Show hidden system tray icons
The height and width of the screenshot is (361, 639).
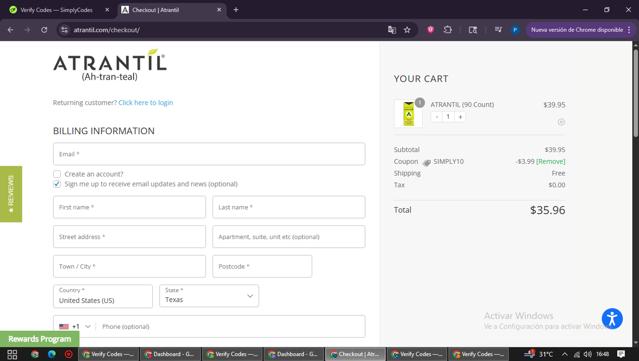click(x=564, y=354)
